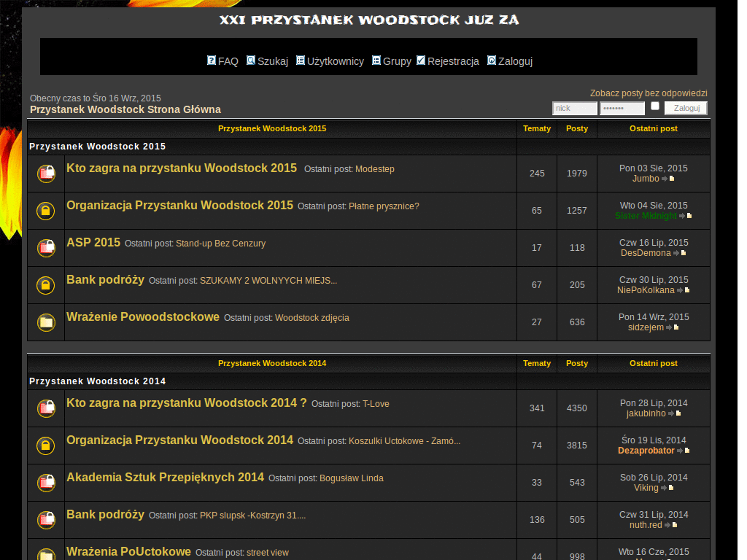Click the last-post icon next to Dezaprobator
747x560 pixels.
[x=684, y=451]
